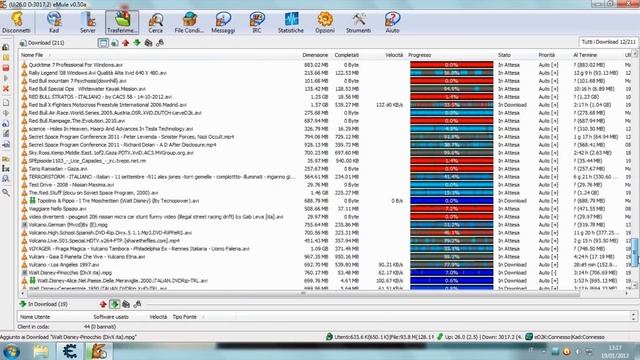Click eD2K Connesso status bar section
This screenshot has height=360, width=640.
coord(565,337)
